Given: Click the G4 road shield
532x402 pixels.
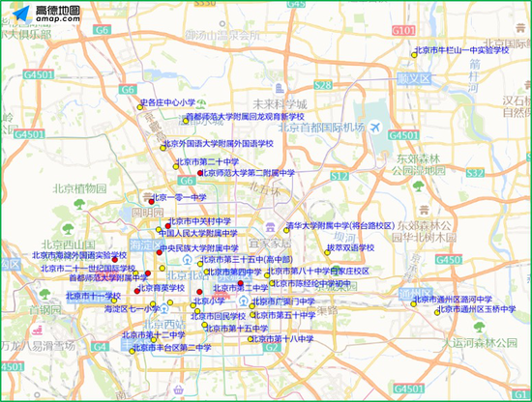Looking at the screenshot, I should pos(101,347).
